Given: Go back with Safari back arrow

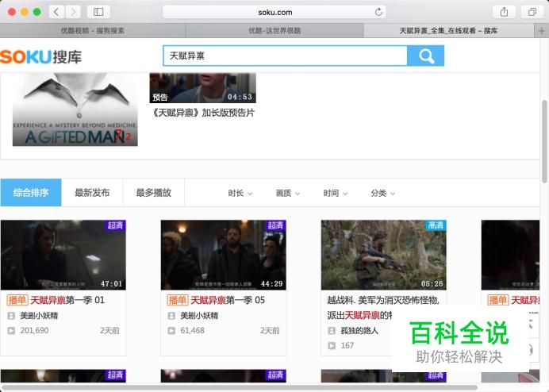Looking at the screenshot, I should coord(56,12).
